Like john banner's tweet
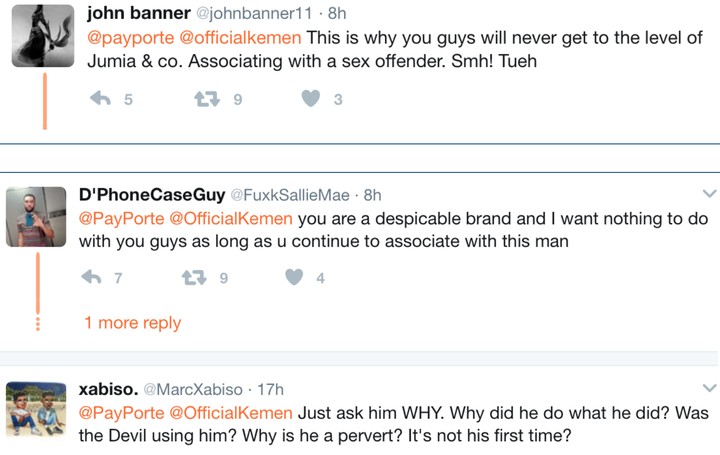Screen dimensions: 720x455 [311, 99]
